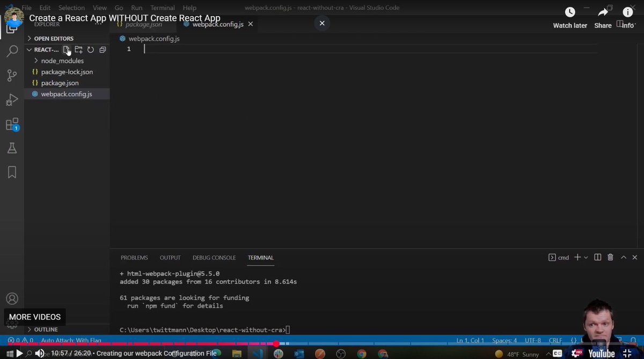The height and width of the screenshot is (359, 644).
Task: Open the Accounts icon in activity bar
Action: pyautogui.click(x=12, y=299)
